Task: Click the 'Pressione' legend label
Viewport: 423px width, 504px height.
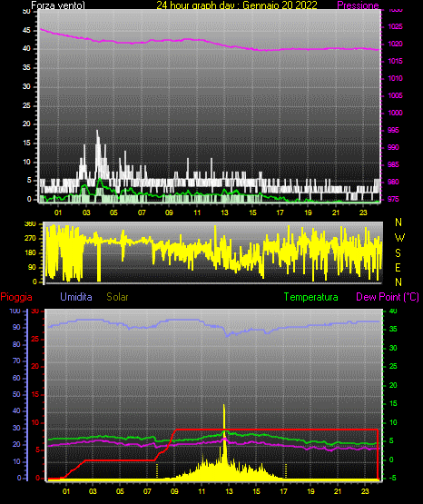Action: click(358, 5)
